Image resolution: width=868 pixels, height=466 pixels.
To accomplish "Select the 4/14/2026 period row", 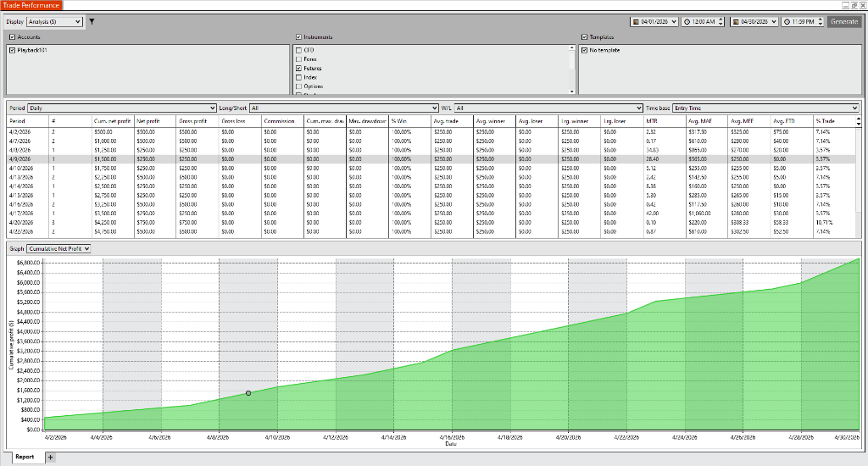I will coord(431,186).
